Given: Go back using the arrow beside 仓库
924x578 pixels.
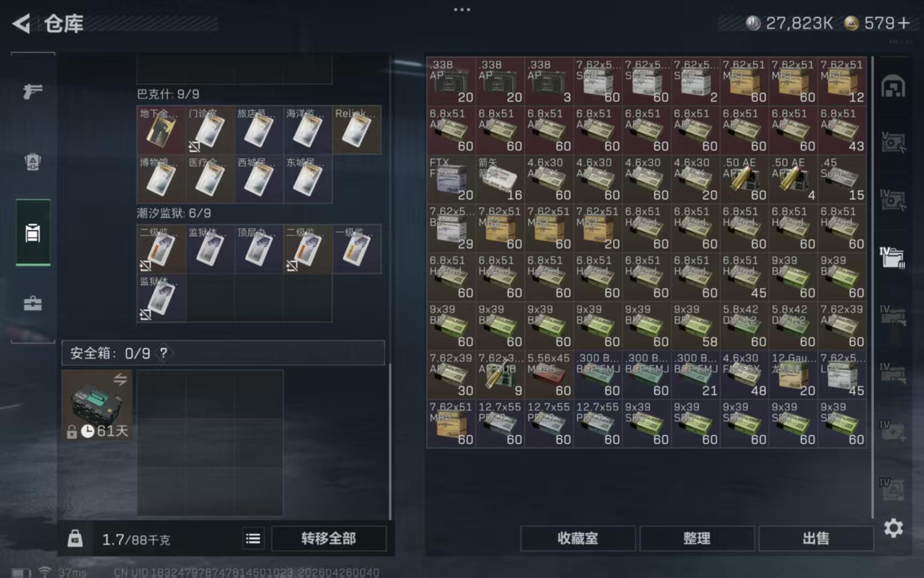Looking at the screenshot, I should pos(21,24).
